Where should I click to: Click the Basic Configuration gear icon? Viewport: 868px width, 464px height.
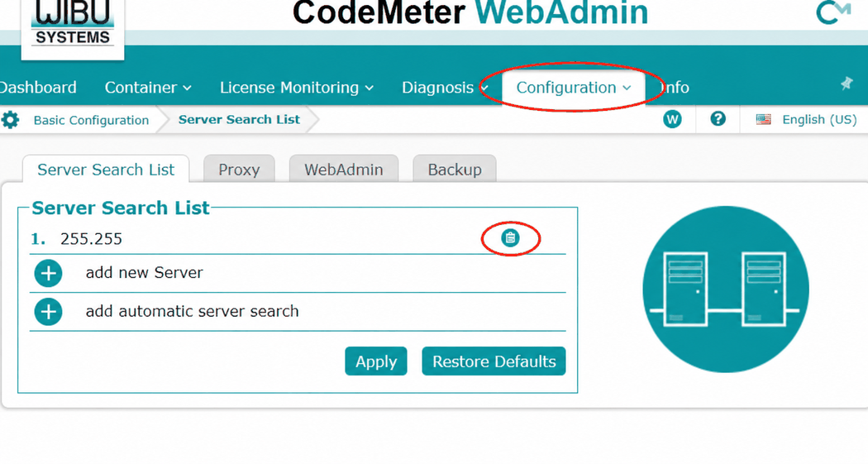coord(10,120)
